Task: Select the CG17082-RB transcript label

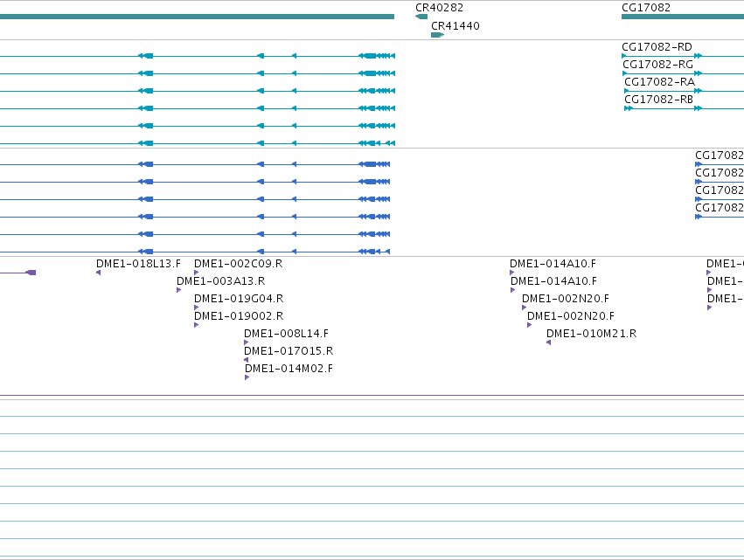Action: point(658,100)
